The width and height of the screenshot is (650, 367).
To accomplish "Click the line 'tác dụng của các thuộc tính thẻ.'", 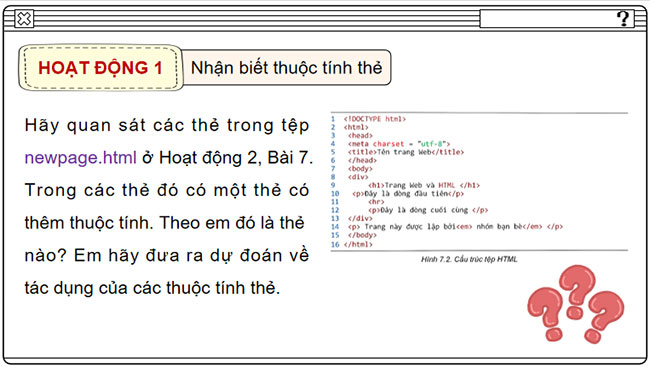I will tap(152, 287).
